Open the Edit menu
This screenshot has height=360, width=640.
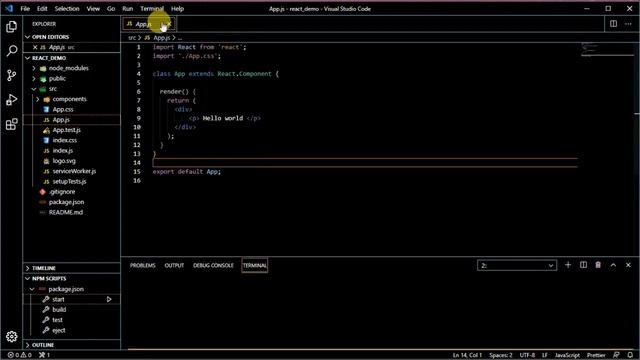(x=42, y=9)
